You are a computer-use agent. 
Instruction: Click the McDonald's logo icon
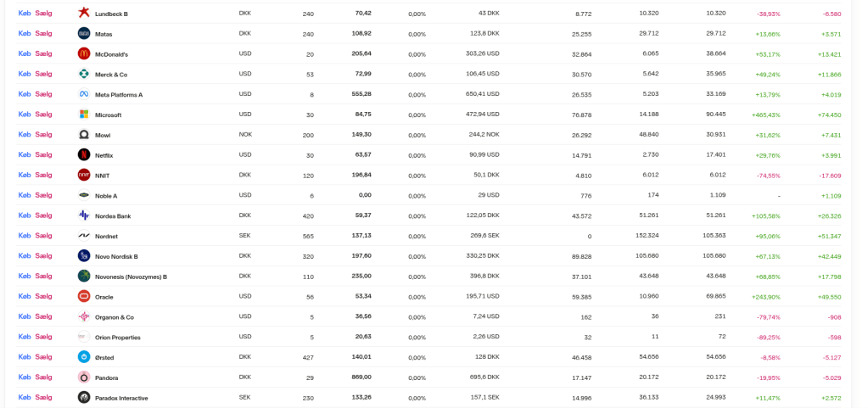coord(84,53)
